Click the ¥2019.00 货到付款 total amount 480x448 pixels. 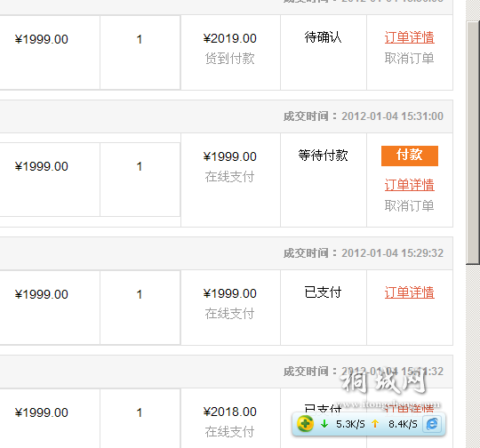(229, 38)
